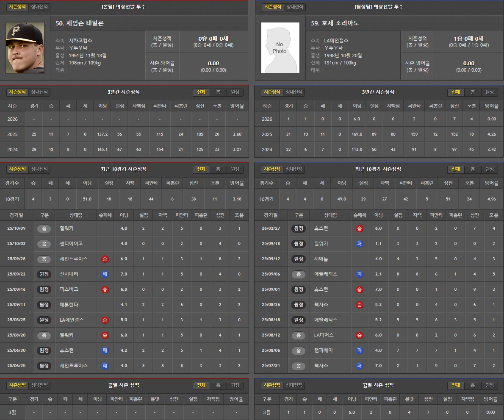Open 상대전적 tab in the 홈팀 예상선발 투수 header

coord(40,7)
